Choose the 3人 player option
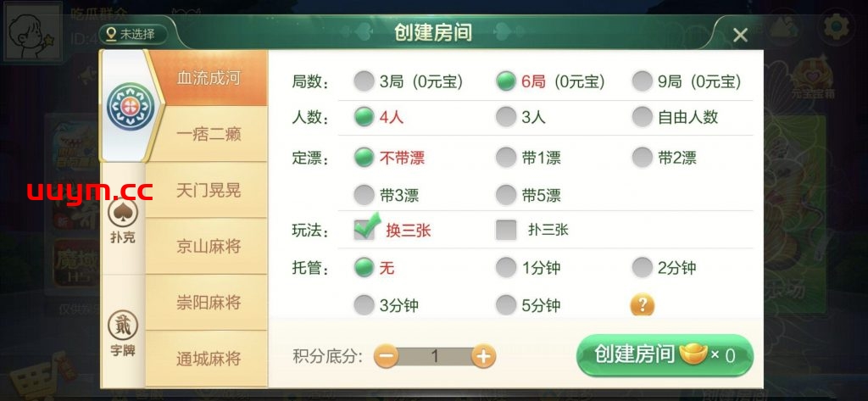The height and width of the screenshot is (401, 868). [506, 117]
